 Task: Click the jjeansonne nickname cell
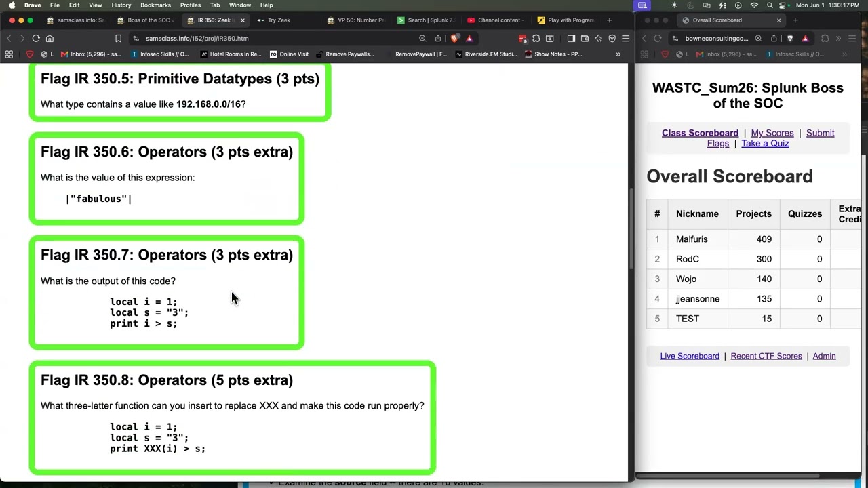pos(698,299)
